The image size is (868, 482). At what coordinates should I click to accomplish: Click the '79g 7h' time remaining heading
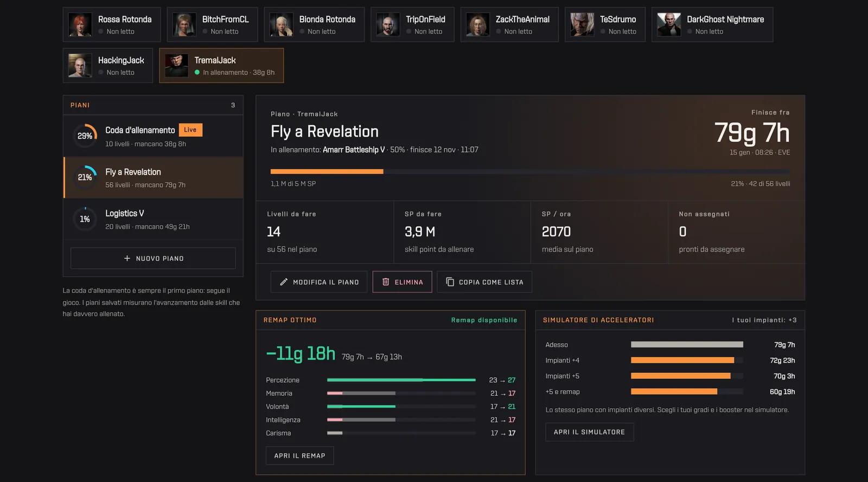point(752,133)
